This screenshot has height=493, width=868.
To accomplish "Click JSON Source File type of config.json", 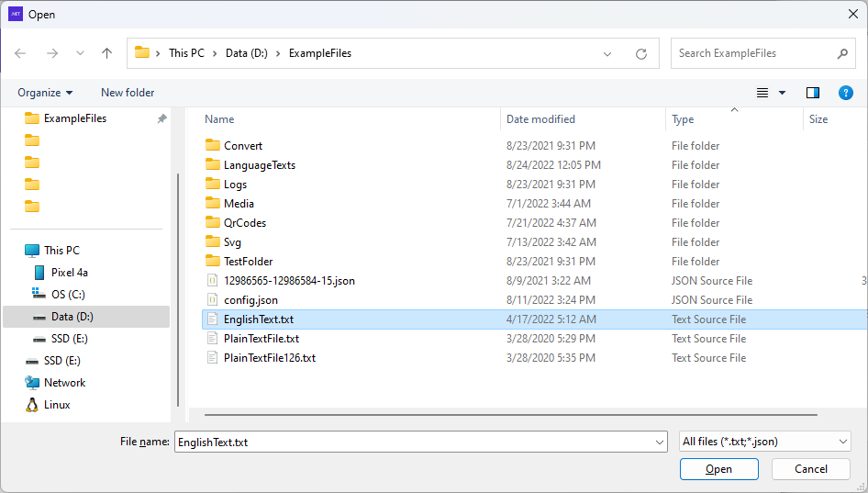I will click(x=712, y=300).
